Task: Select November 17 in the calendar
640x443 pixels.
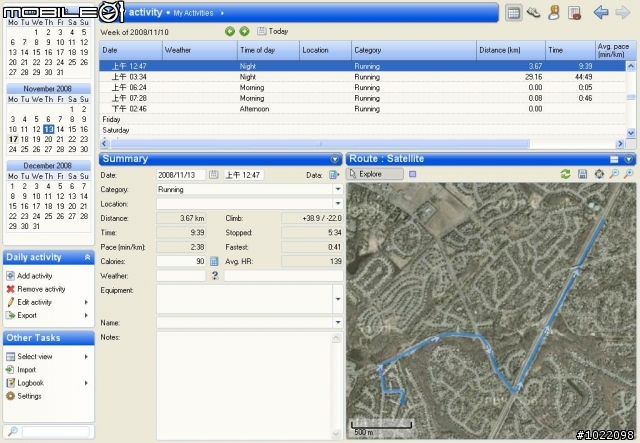Action: [12, 139]
